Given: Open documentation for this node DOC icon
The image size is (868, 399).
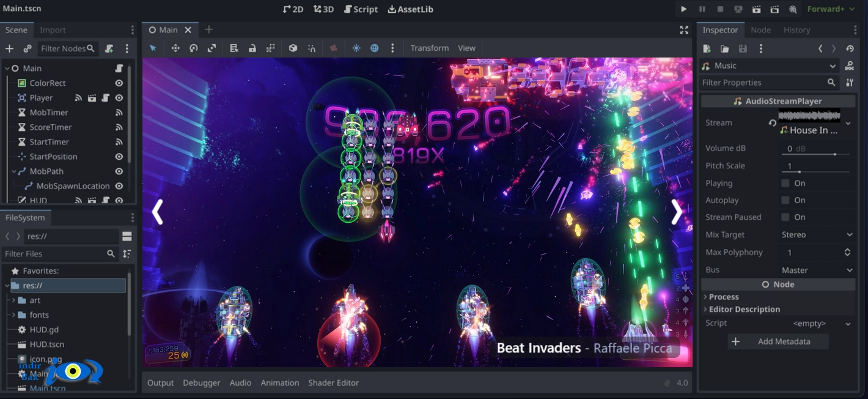Looking at the screenshot, I should point(850,65).
